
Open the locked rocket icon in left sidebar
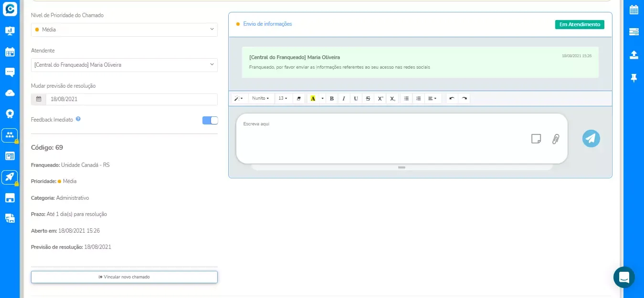(x=10, y=177)
